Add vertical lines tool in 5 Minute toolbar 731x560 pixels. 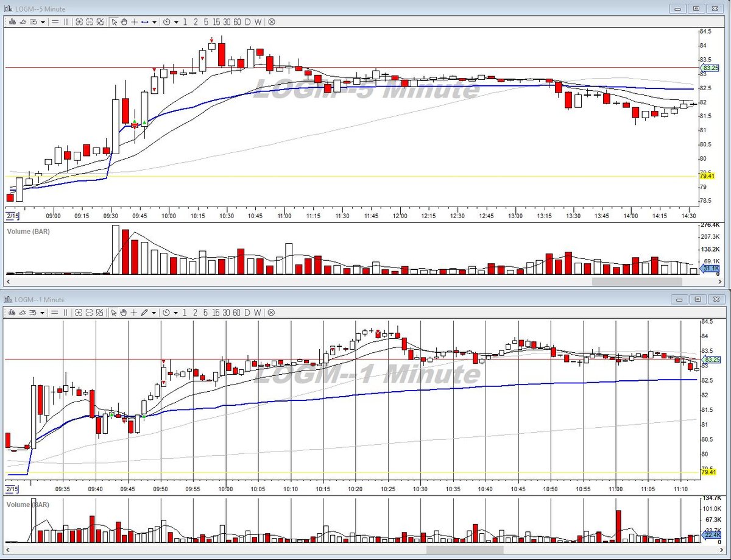pyautogui.click(x=66, y=21)
